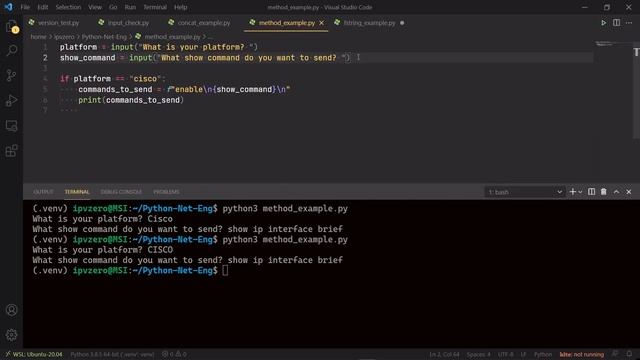Open editor More Actions ellipsis

(629, 23)
